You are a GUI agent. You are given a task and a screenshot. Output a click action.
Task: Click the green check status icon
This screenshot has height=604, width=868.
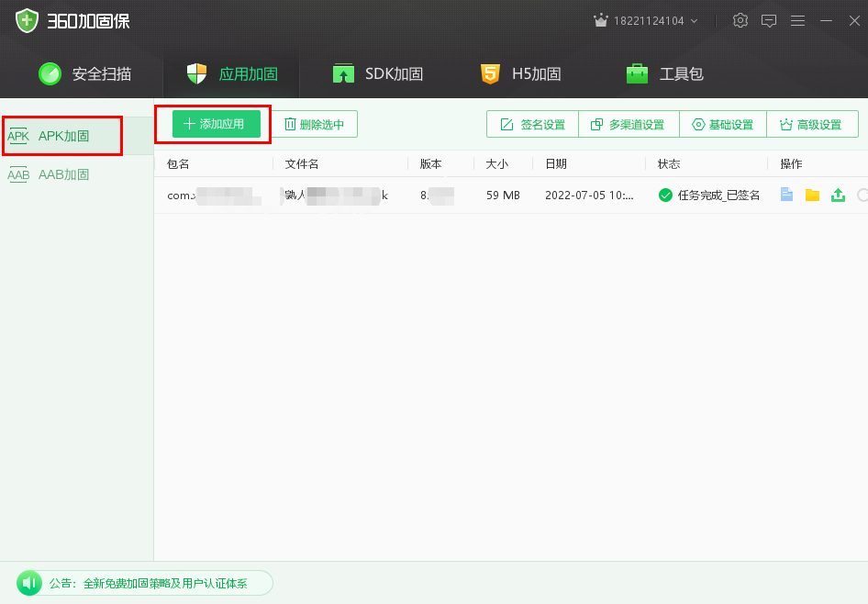pyautogui.click(x=665, y=195)
